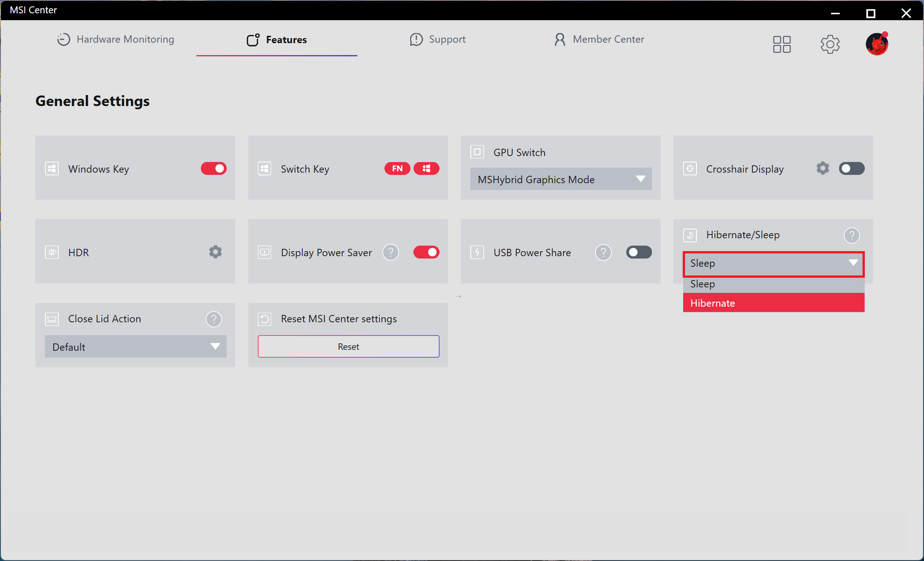The image size is (924, 561).
Task: Choose Sleep from the dropdown list
Action: pos(774,284)
